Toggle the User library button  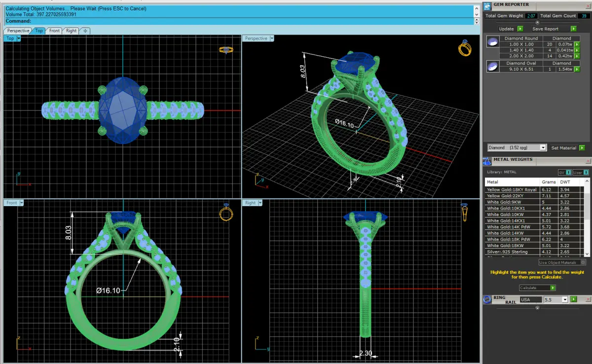(x=580, y=172)
